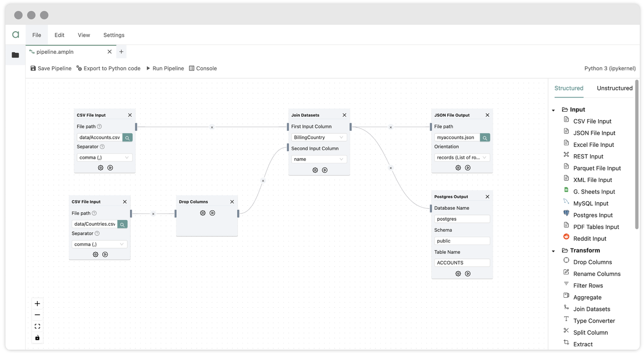Click Export to Python code

(108, 68)
